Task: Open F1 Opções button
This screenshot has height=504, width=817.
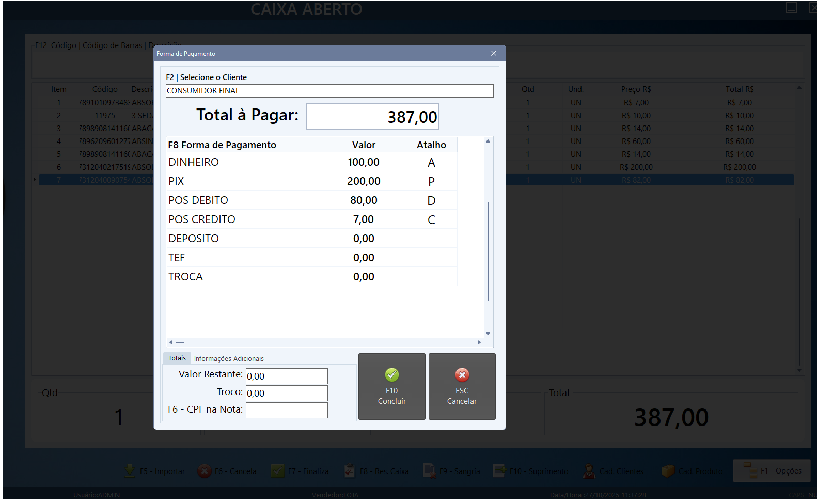Action: (x=772, y=471)
